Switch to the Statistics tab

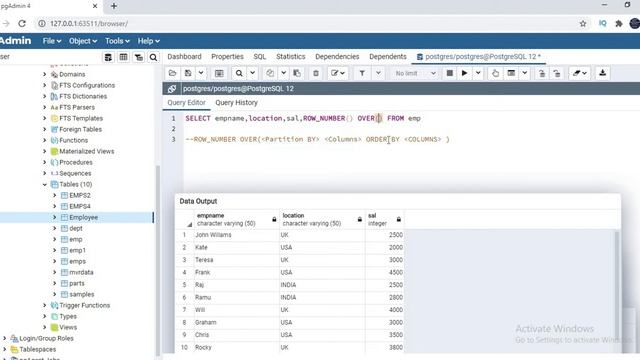(291, 57)
